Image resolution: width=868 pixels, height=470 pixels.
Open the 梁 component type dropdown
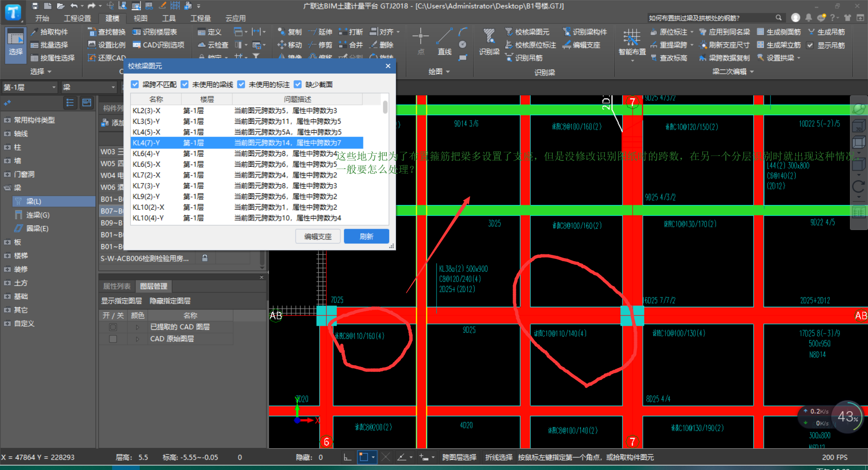89,87
